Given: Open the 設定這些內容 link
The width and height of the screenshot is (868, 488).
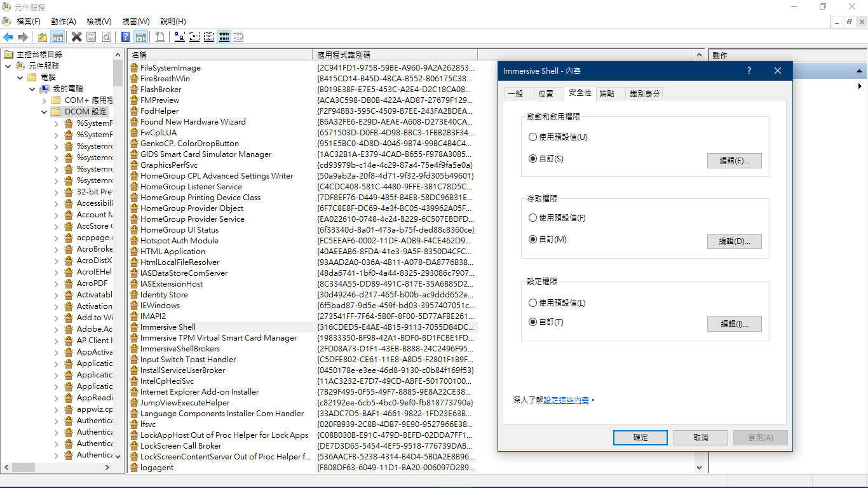Looking at the screenshot, I should (566, 400).
